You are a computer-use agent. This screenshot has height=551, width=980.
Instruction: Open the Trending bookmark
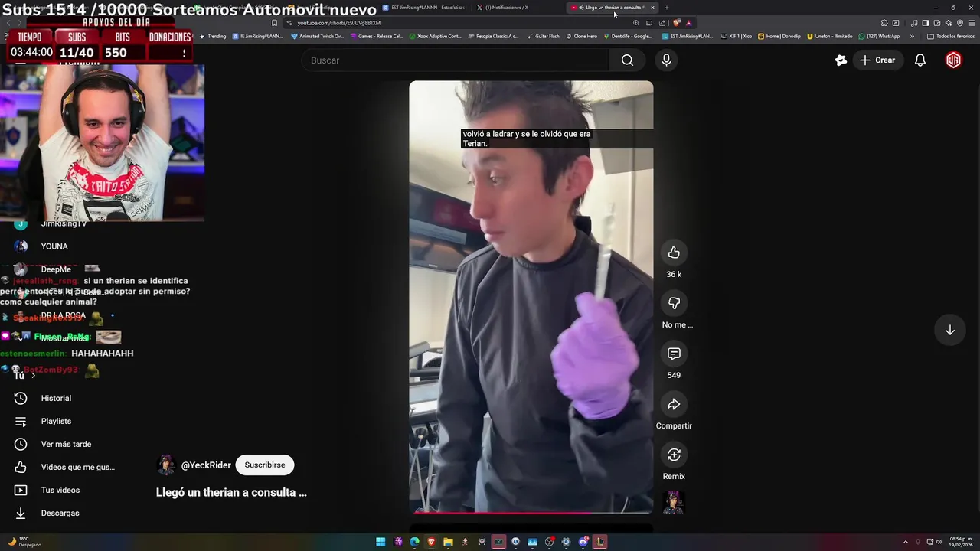[x=214, y=36]
